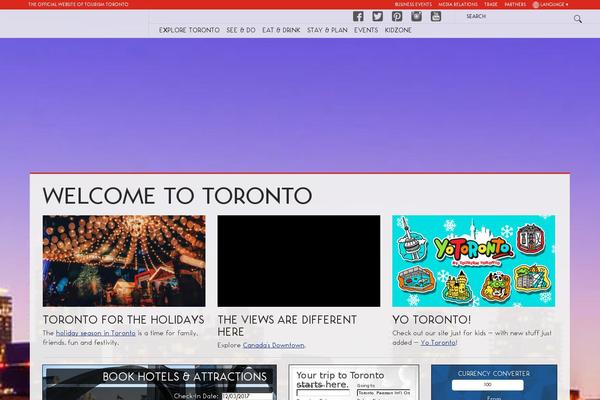Click the 'Yo Toronto!' heading
This screenshot has height=400, width=600.
(432, 320)
